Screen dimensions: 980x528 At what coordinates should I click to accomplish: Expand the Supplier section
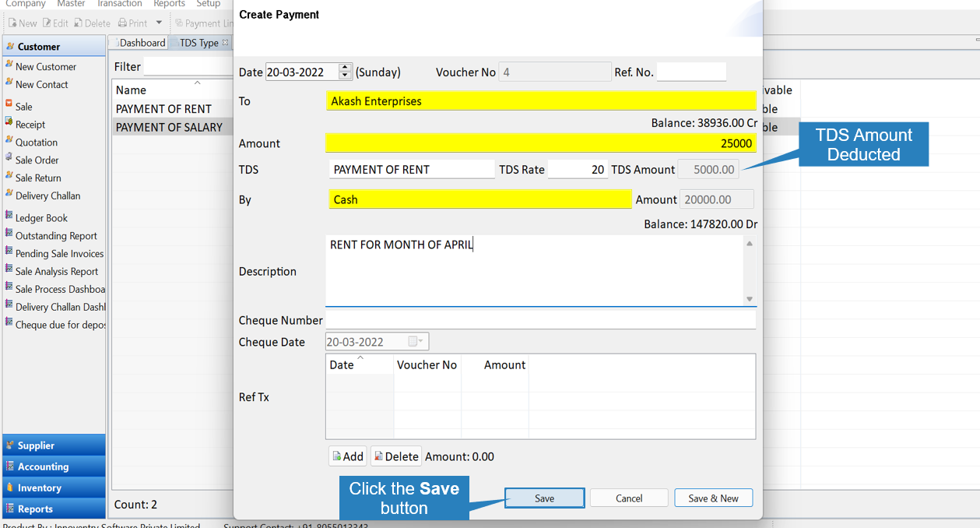54,445
